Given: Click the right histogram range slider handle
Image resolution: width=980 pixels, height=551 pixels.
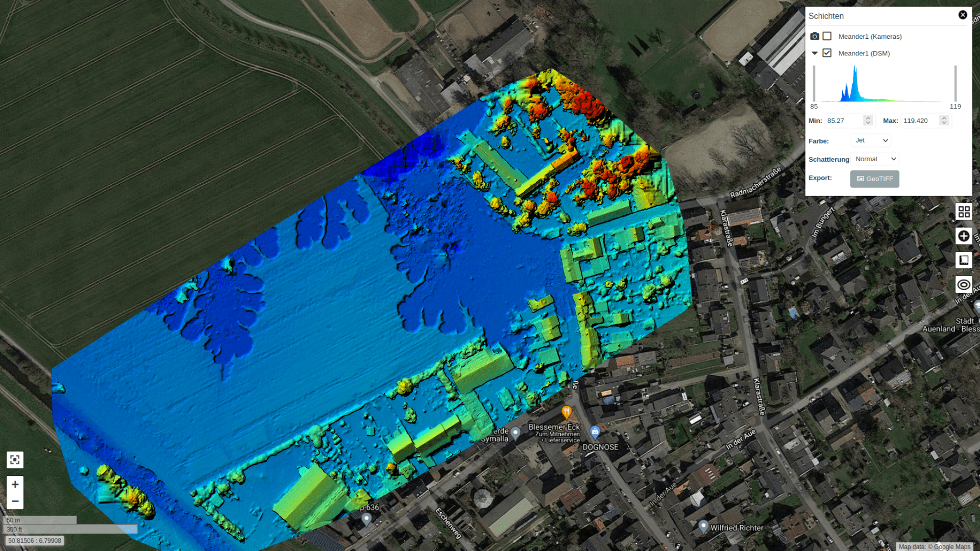Looking at the screenshot, I should 955,84.
